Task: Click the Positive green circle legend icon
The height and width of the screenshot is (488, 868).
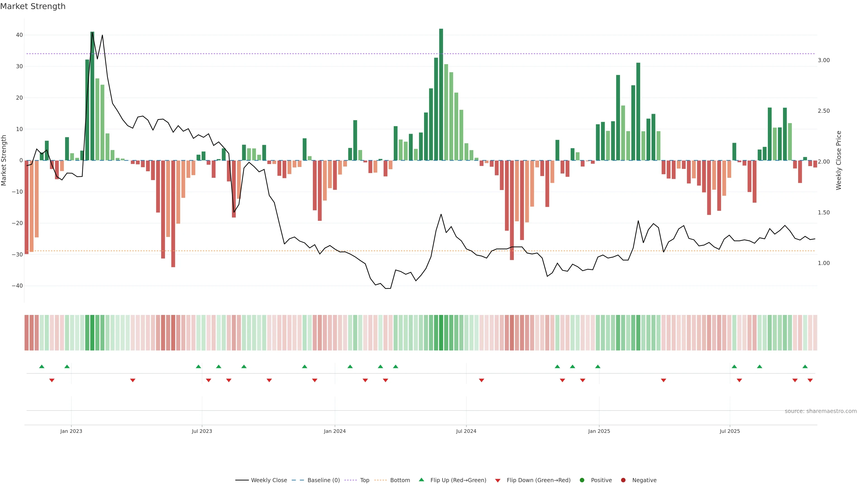Action: click(x=582, y=480)
